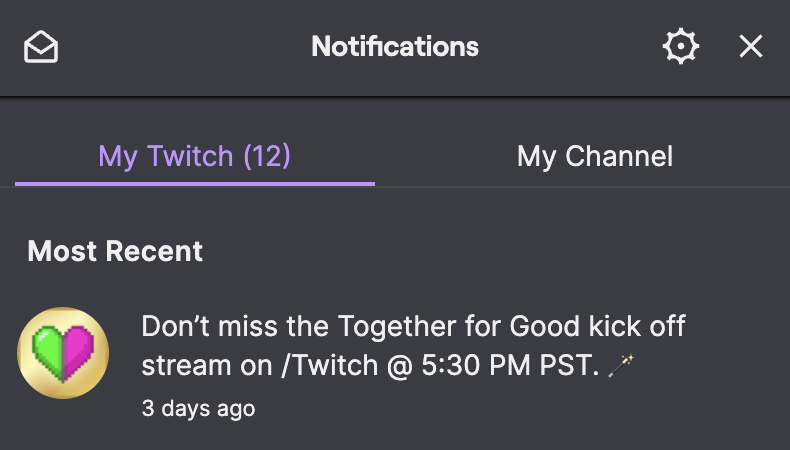The image size is (790, 450).
Task: Open notification settings via gear icon
Action: pyautogui.click(x=681, y=47)
